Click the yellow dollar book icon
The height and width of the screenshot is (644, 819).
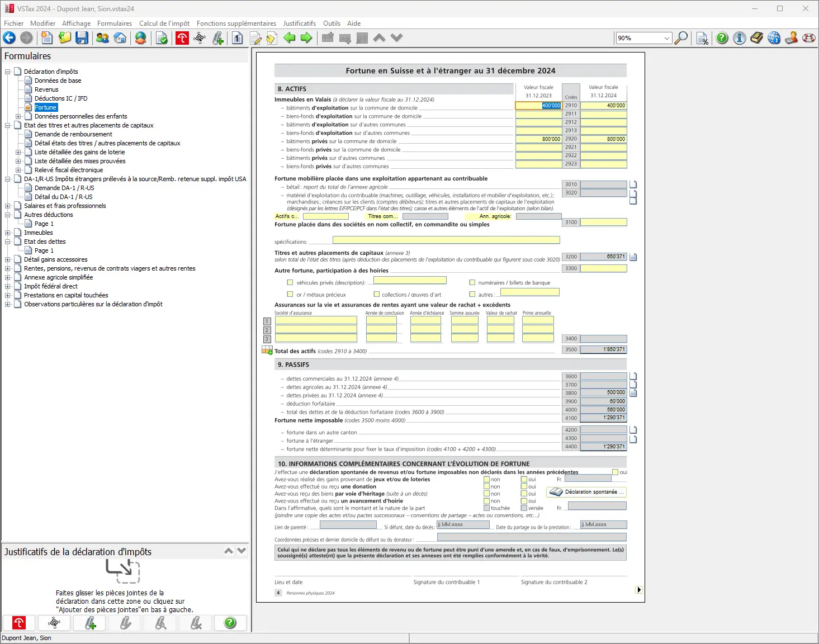pos(756,38)
